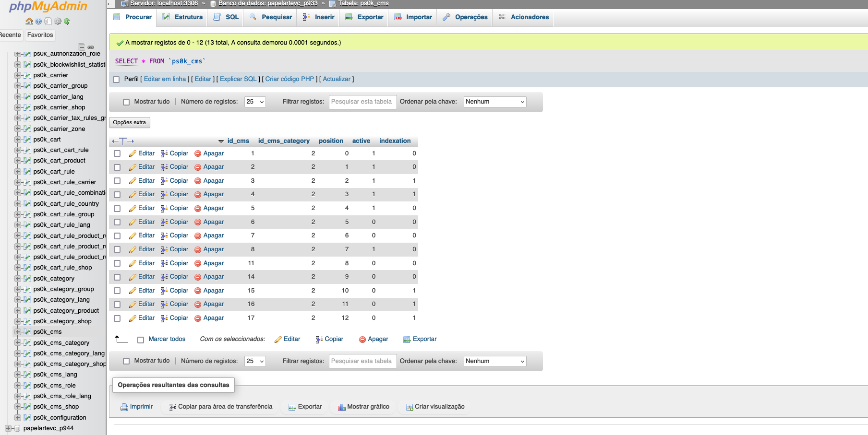Click the Explicar SQL link

coord(238,79)
